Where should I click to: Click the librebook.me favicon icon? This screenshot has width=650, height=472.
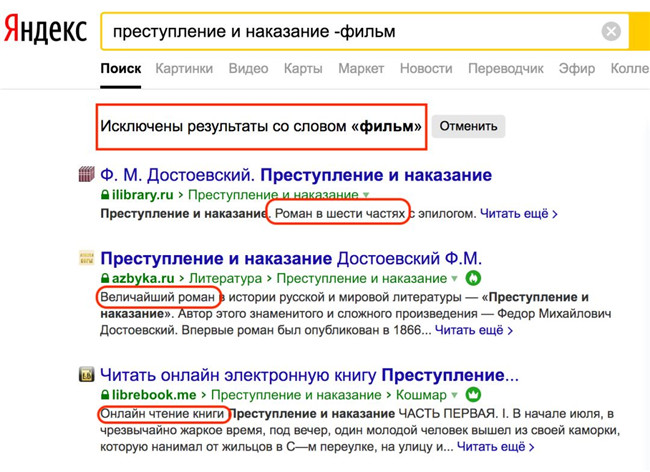click(x=87, y=374)
